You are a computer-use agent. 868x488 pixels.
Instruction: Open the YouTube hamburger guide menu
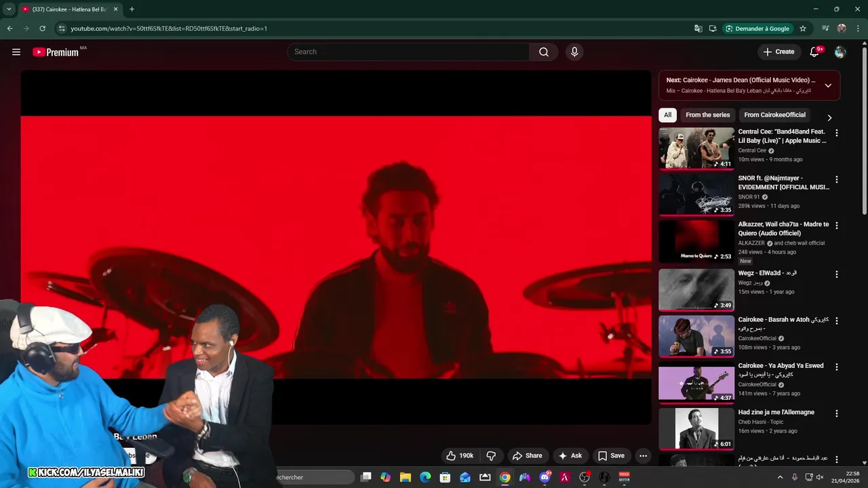[x=16, y=52]
